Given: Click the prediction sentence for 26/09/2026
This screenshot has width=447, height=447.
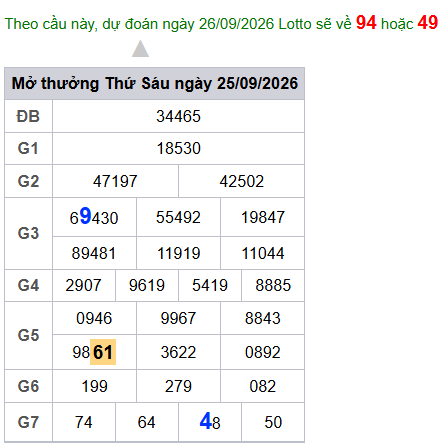Looking at the screenshot, I should (x=221, y=23).
